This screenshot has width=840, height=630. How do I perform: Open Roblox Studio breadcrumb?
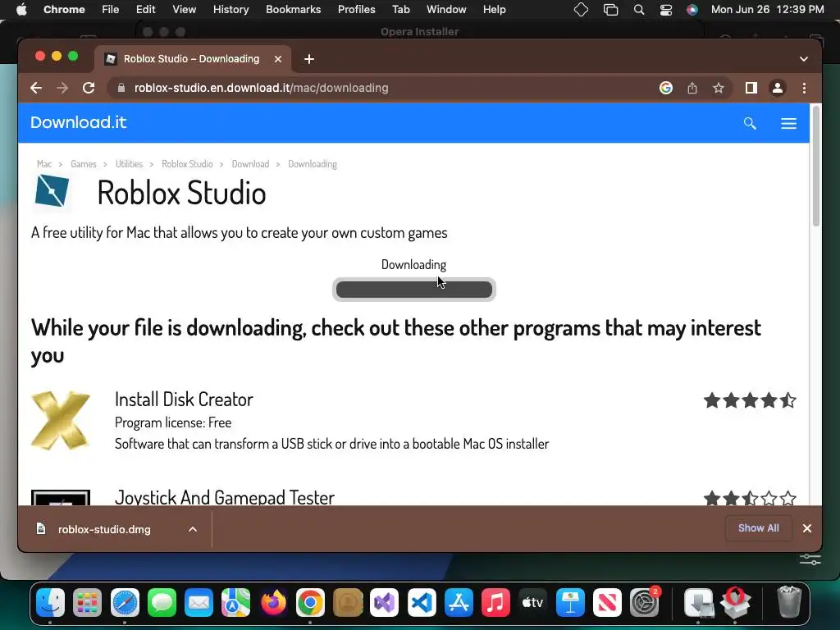187,164
